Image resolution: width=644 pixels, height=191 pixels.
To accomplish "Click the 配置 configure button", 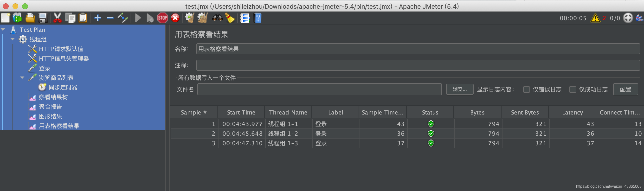I will (625, 89).
